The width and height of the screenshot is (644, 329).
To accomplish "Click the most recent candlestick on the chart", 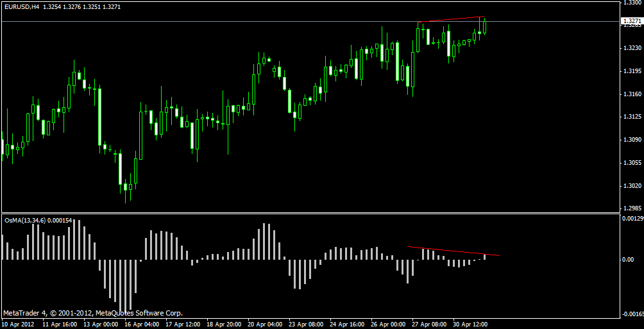I will click(485, 27).
